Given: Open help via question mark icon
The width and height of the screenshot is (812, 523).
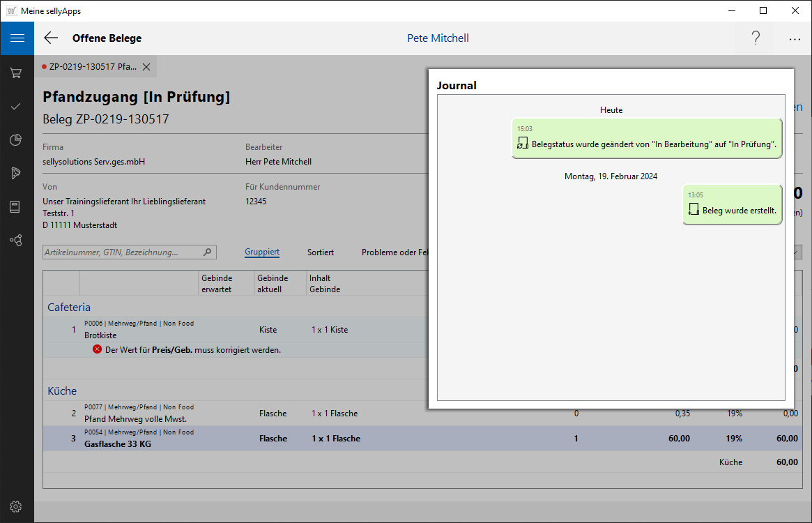Looking at the screenshot, I should click(x=756, y=38).
